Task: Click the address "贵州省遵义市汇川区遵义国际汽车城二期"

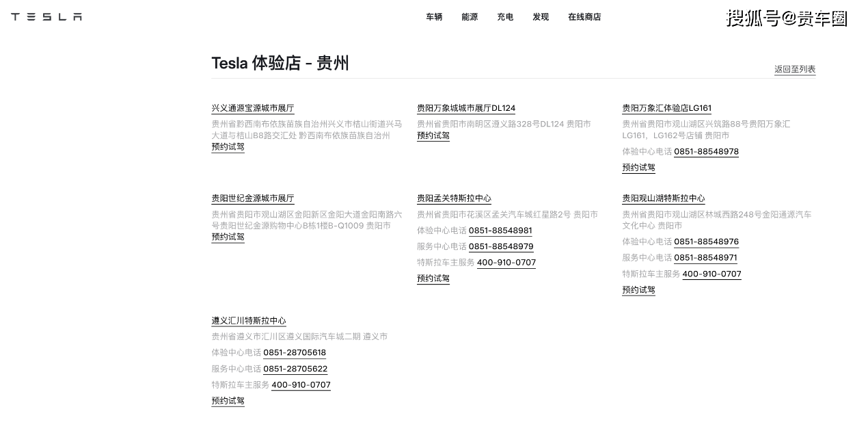Action: 286,337
